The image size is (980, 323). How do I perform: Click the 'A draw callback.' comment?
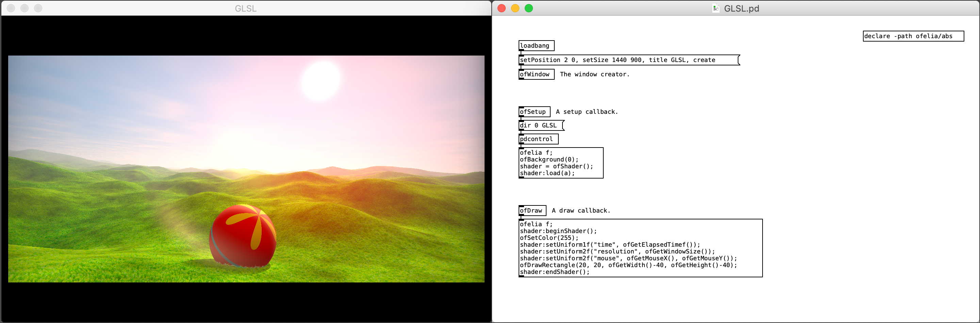581,211
